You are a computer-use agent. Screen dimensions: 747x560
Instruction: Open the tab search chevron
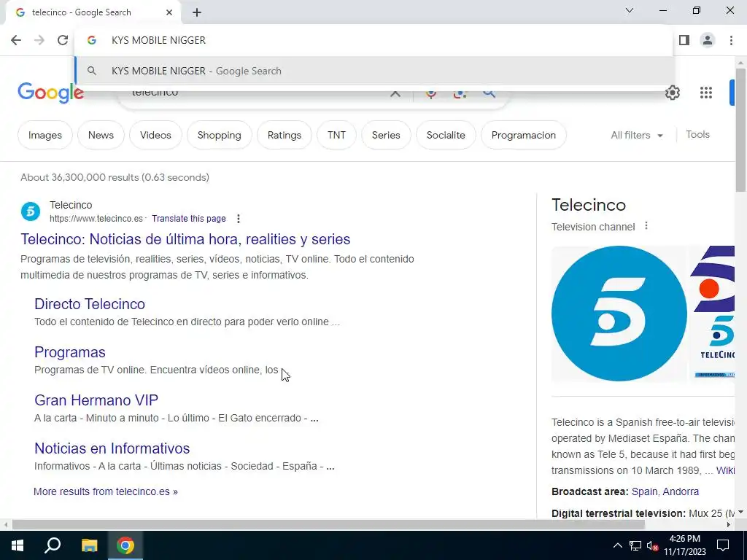630,10
